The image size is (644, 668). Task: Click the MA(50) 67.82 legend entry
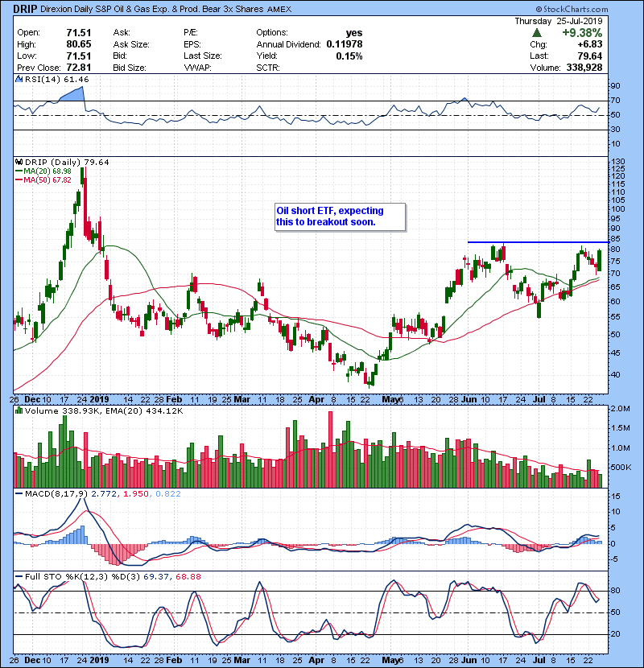pos(43,179)
